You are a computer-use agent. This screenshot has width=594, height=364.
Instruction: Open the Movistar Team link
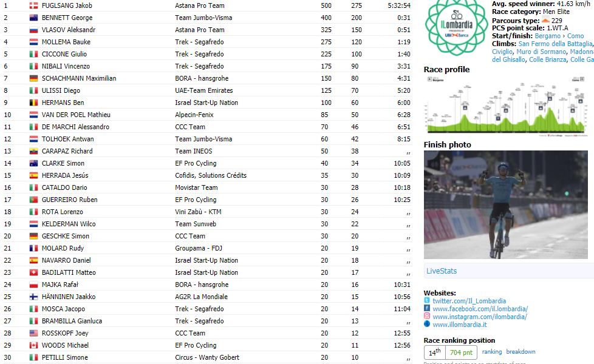(x=196, y=187)
